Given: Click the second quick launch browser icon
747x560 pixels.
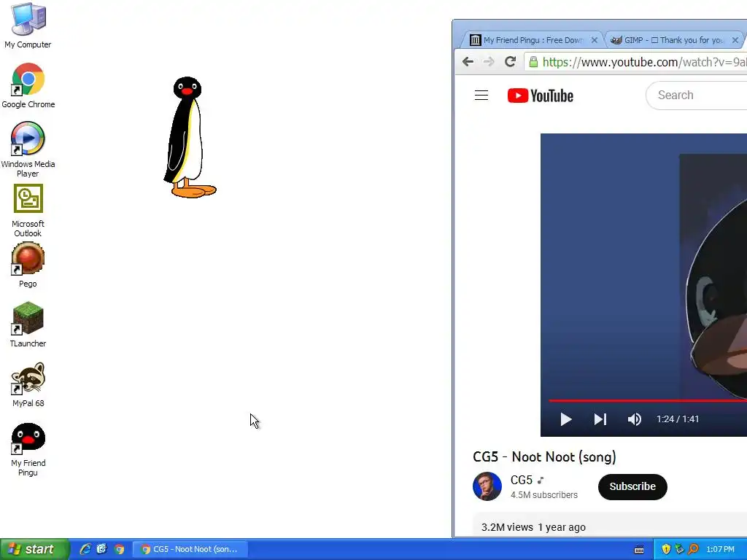Looking at the screenshot, I should tap(102, 549).
